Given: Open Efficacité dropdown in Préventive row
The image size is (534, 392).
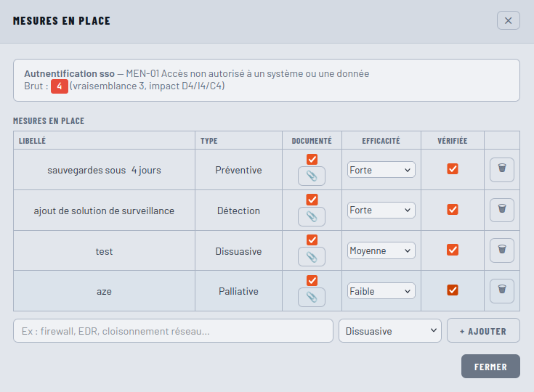Looking at the screenshot, I should 381,169.
